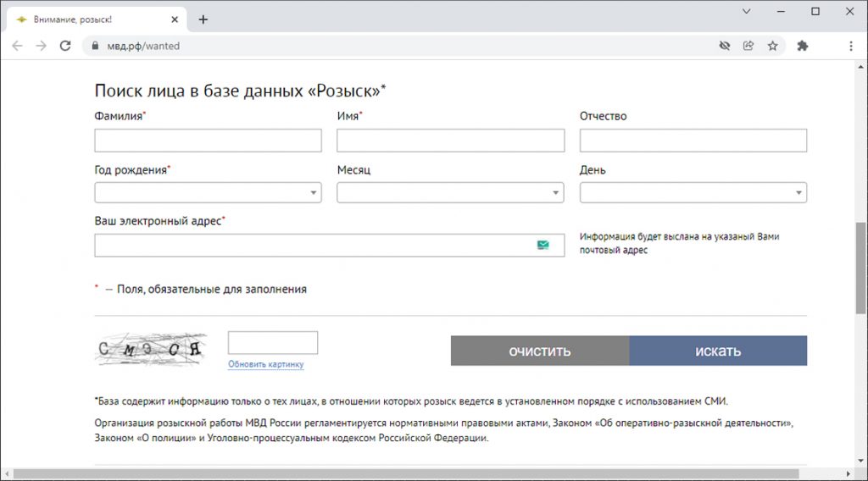Reload the page with the refresh icon
868x481 pixels.
[65, 46]
